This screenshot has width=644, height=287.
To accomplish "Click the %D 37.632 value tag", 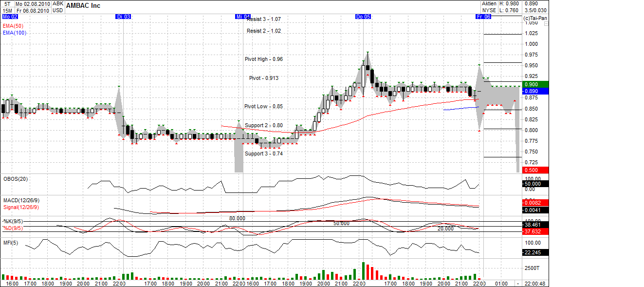I will 535,232.
